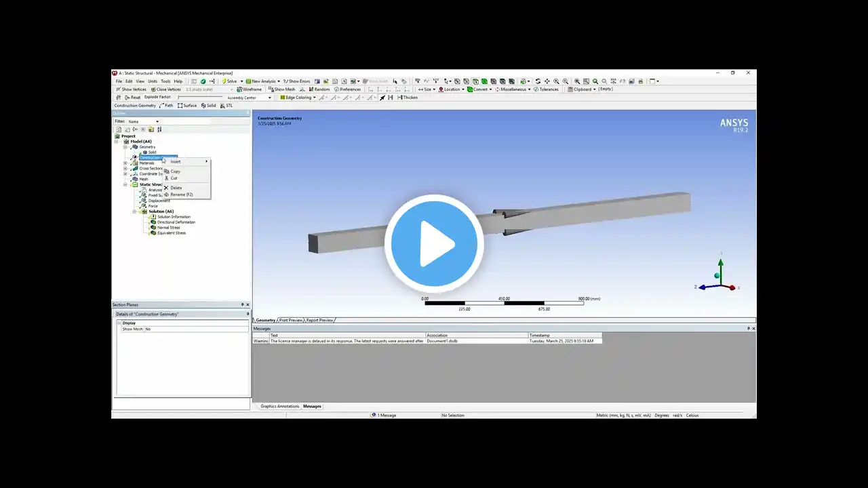The image size is (868, 488).
Task: Switch to the Graphics Annotations tab
Action: click(x=279, y=406)
